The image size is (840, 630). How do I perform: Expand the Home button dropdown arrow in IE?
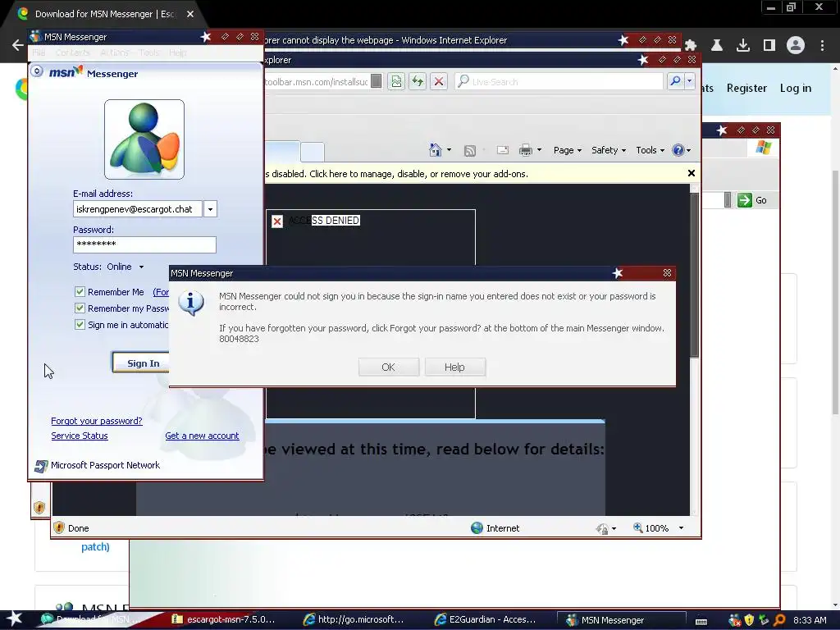click(x=449, y=151)
